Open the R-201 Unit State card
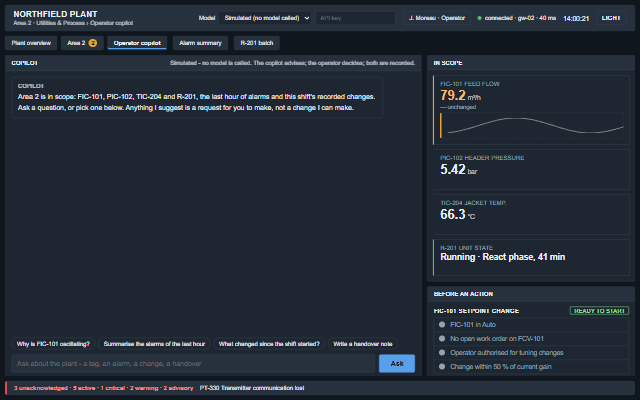The image size is (640, 400). click(x=531, y=258)
